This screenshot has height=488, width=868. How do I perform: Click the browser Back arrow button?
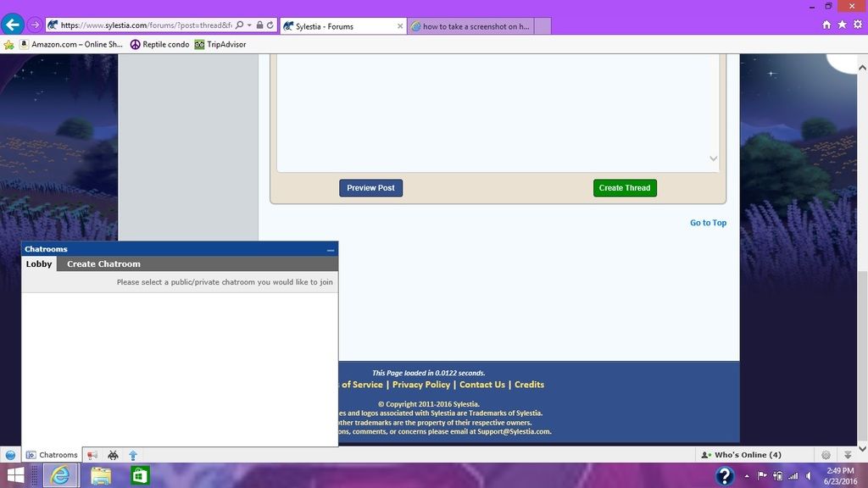click(12, 25)
